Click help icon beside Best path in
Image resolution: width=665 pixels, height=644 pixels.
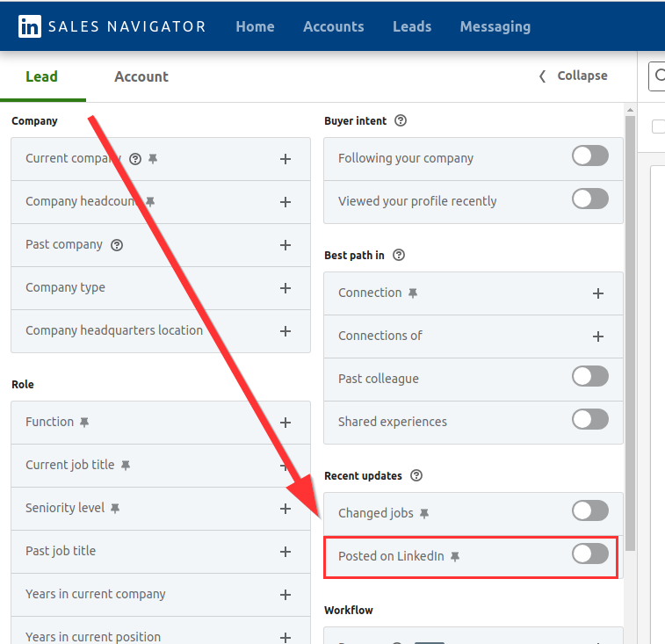(399, 256)
